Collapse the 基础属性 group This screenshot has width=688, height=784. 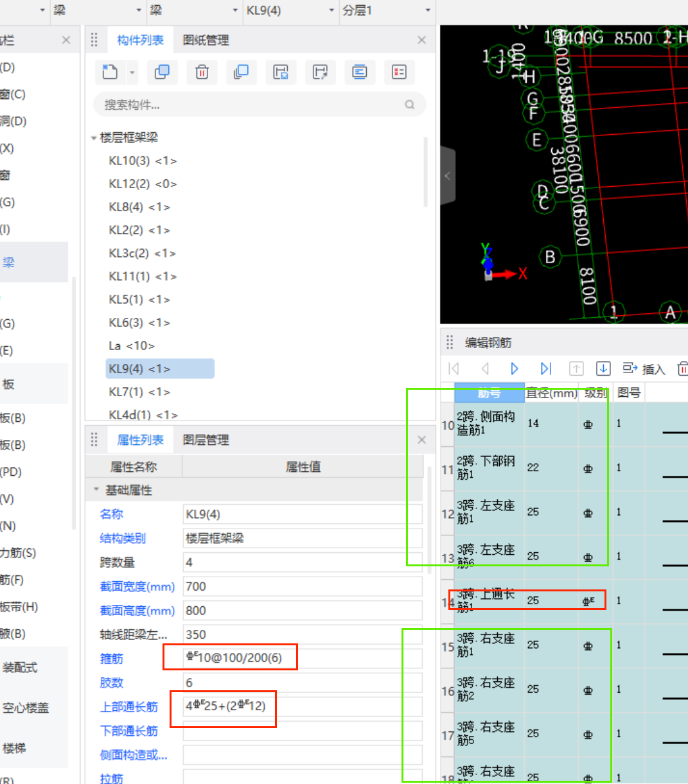pos(96,490)
